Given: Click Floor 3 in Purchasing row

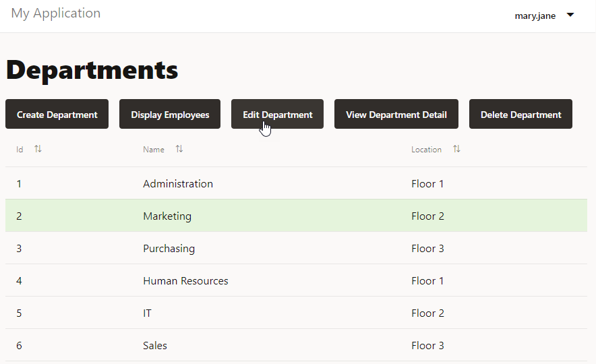Looking at the screenshot, I should [427, 249].
